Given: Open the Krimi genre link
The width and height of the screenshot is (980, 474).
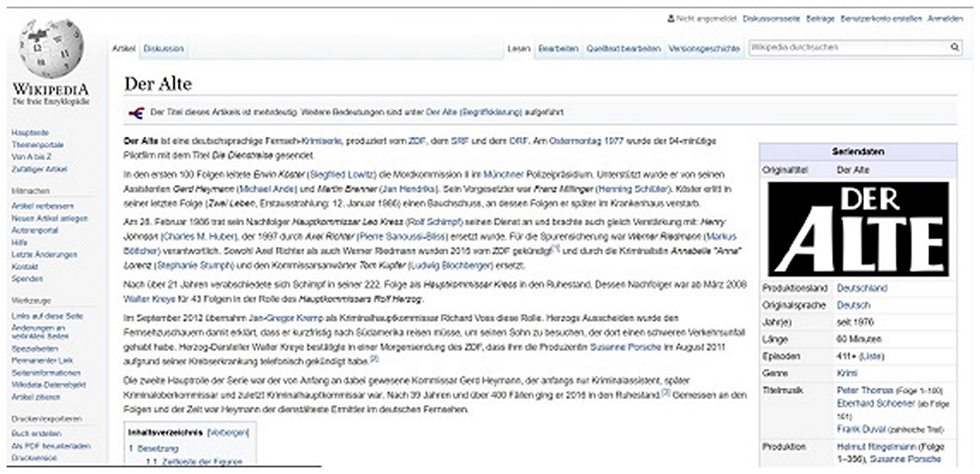Looking at the screenshot, I should click(x=847, y=373).
